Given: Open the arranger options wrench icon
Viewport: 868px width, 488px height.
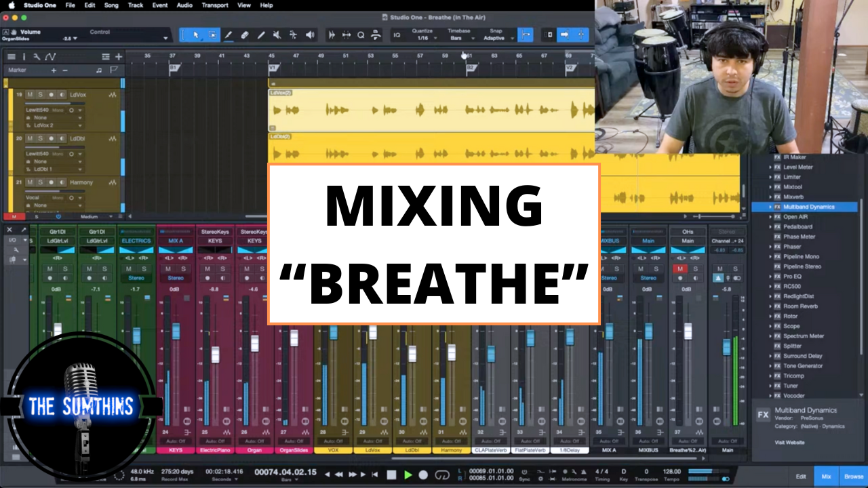Looking at the screenshot, I should [x=37, y=57].
